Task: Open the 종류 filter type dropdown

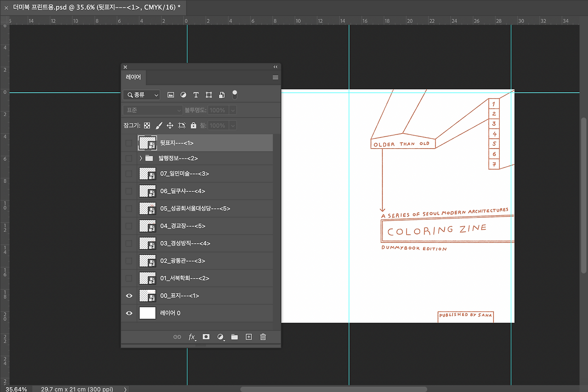Action: [141, 95]
